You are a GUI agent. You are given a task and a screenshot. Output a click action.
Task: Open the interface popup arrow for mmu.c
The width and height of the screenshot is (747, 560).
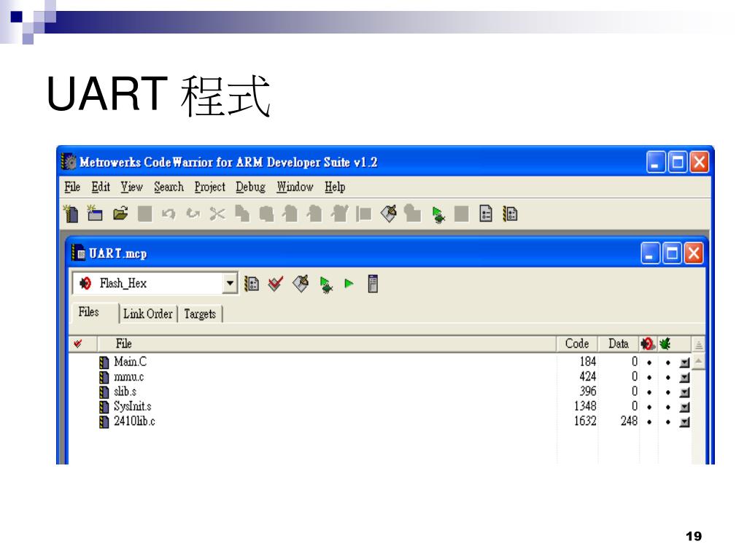[684, 378]
